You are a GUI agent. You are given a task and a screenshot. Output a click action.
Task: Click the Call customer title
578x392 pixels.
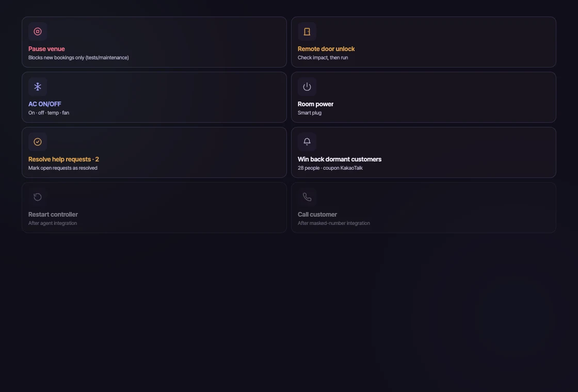point(317,215)
